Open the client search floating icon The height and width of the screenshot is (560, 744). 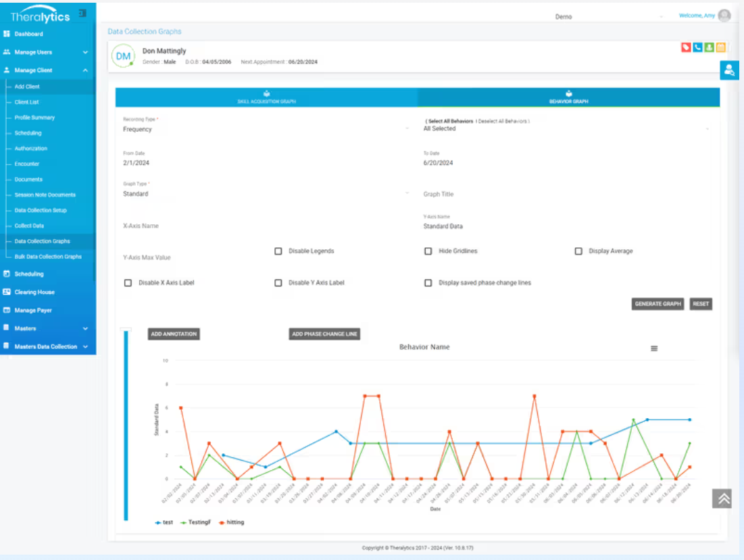(729, 70)
